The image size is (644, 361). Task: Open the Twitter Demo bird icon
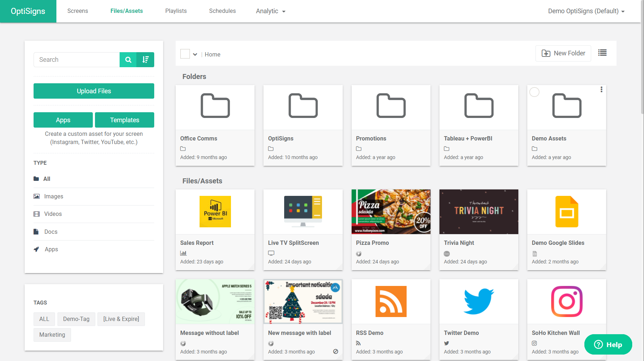[x=479, y=301]
